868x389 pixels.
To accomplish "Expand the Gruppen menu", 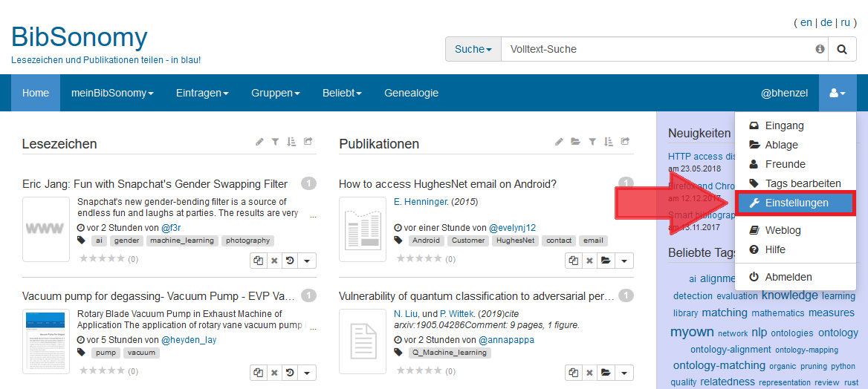I will click(276, 93).
